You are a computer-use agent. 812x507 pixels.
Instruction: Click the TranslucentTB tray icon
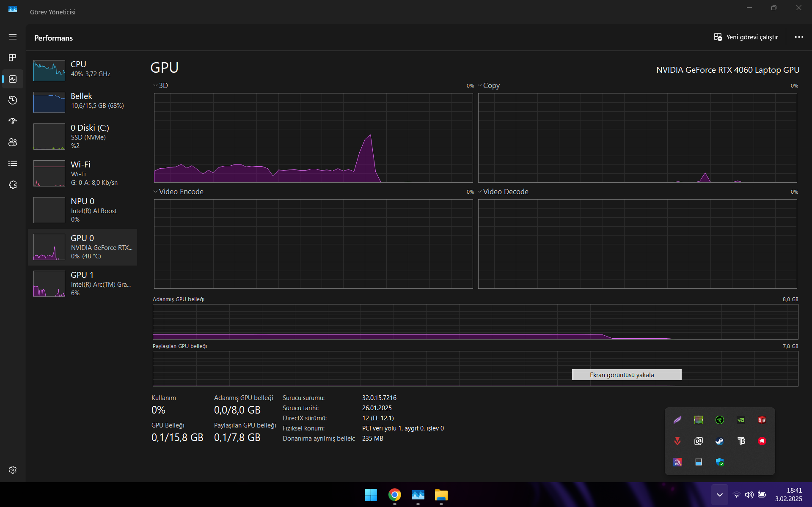[x=741, y=441]
